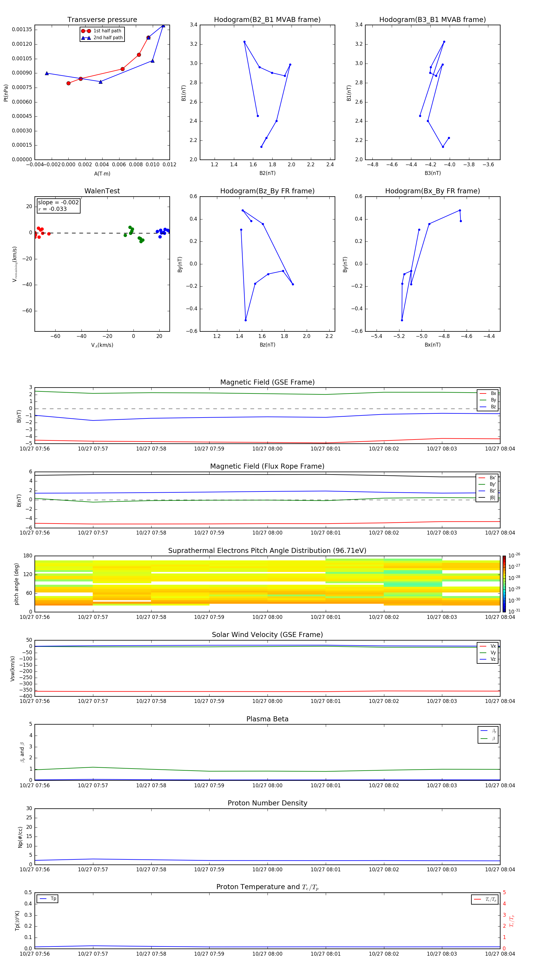Click the 'WalenTest' plot title
Screen dimensions: 535x980
pyautogui.click(x=102, y=191)
